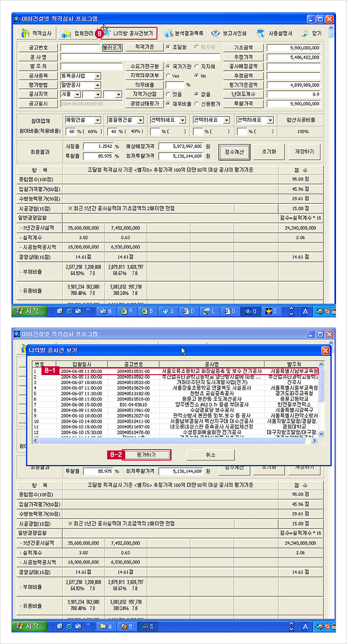Open the fifth 참여업체 선택하세요 dropdown
Image resolution: width=347 pixels, height=644 pixels.
270,120
